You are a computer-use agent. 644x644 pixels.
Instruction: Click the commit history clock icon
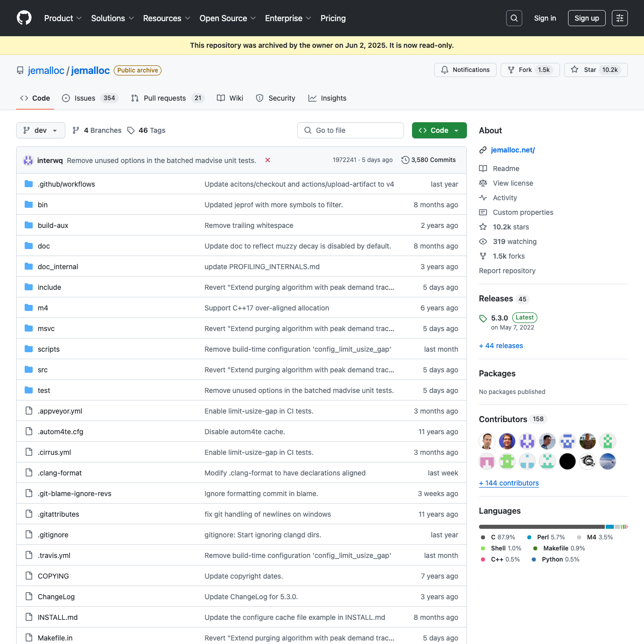click(405, 160)
